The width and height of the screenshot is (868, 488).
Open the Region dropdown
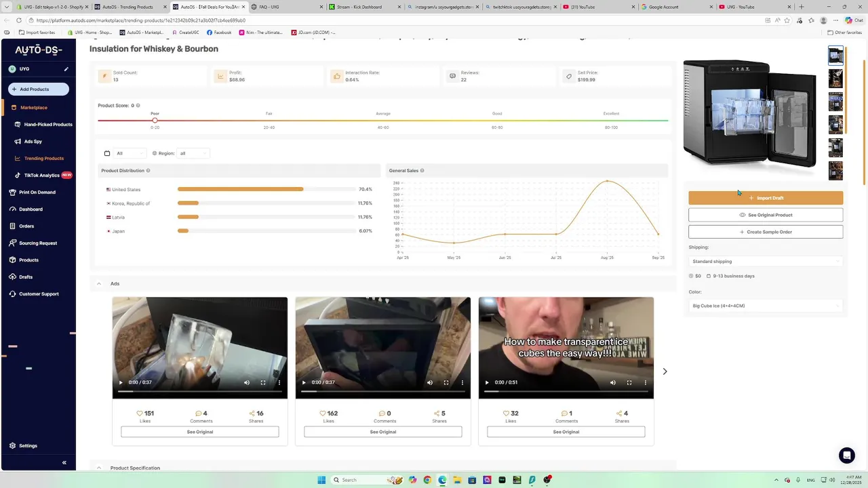[x=193, y=153]
